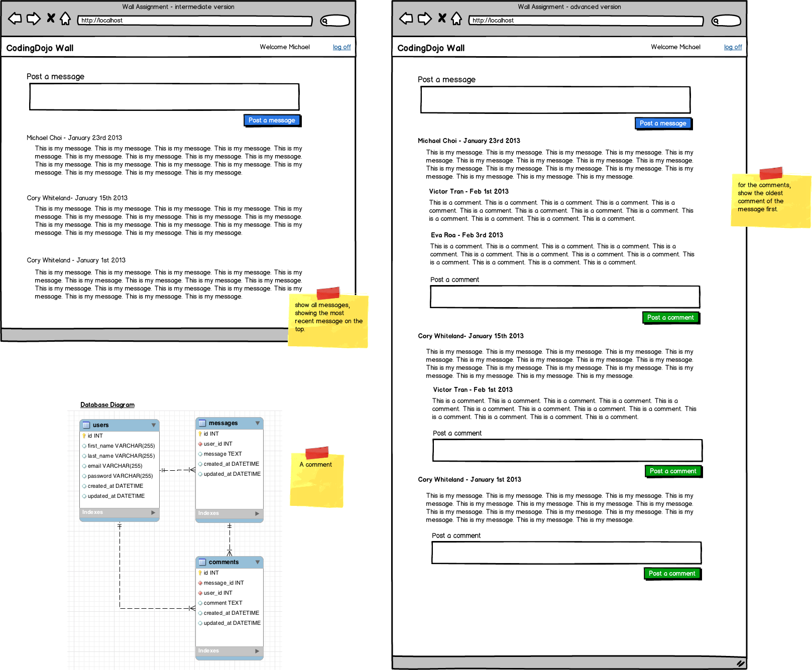Click key icon beside messages id INT

pos(200,434)
